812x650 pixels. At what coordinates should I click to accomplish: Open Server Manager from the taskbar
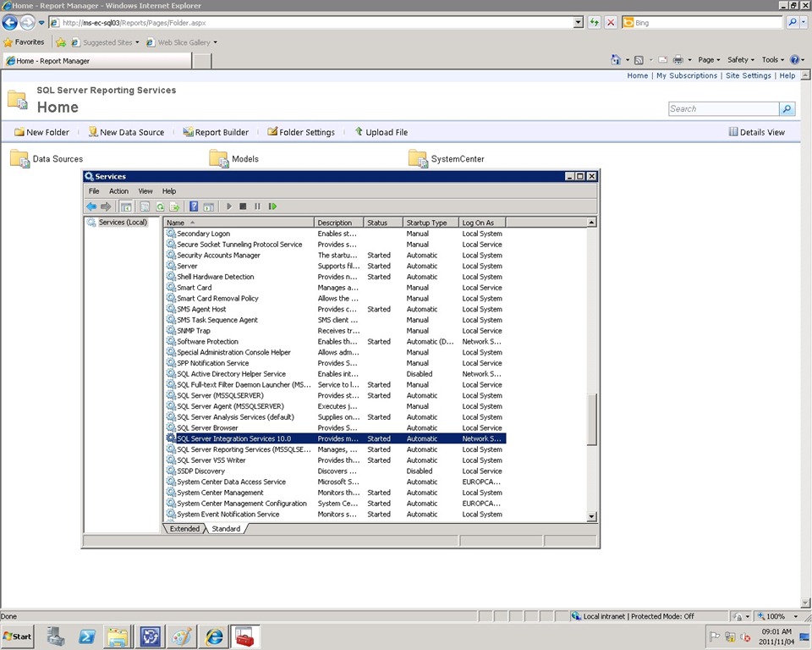(x=56, y=636)
